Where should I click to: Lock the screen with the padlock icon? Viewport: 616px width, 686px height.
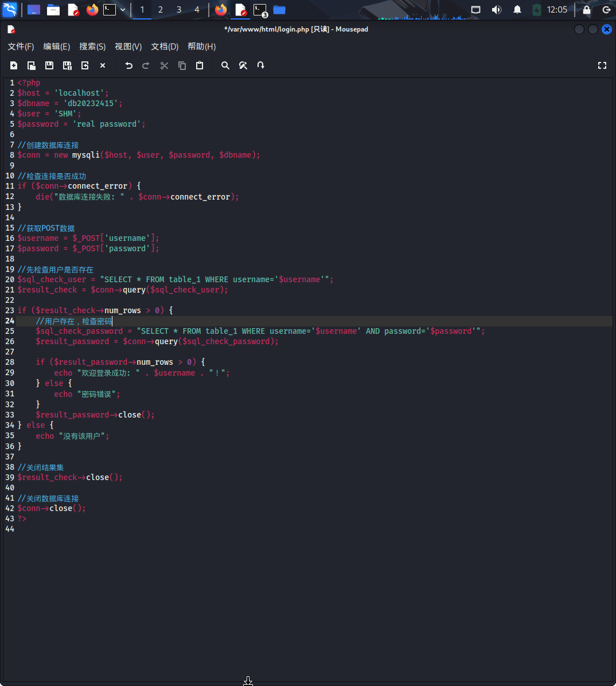[587, 10]
